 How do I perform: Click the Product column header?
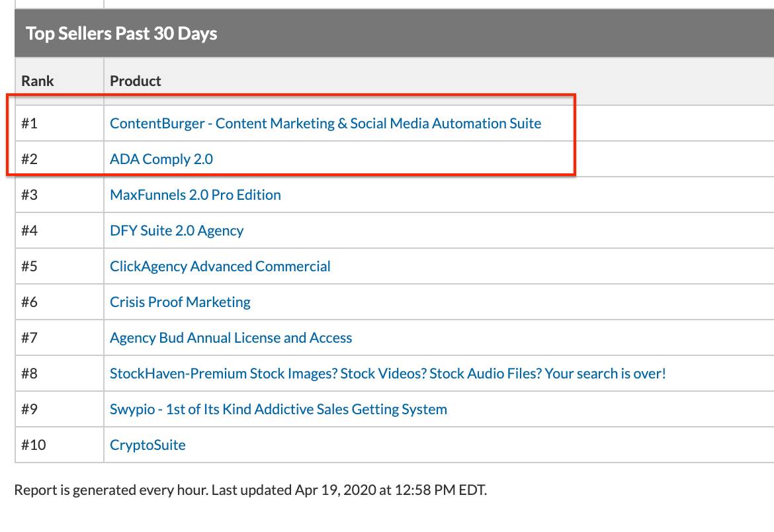pyautogui.click(x=136, y=81)
